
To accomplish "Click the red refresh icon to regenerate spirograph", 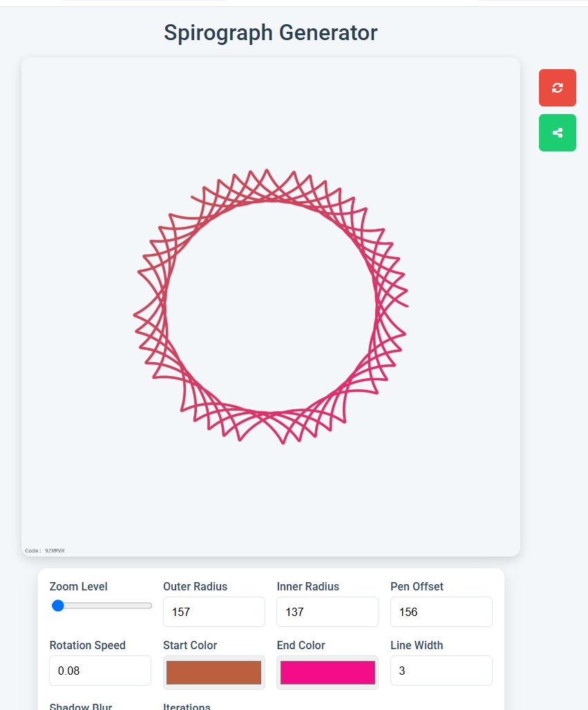I will [x=557, y=88].
